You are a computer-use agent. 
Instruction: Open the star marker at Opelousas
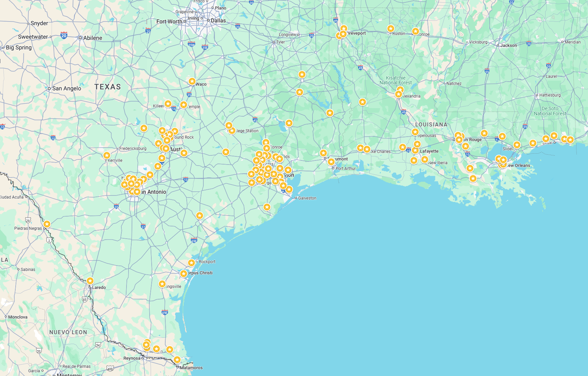[415, 132]
